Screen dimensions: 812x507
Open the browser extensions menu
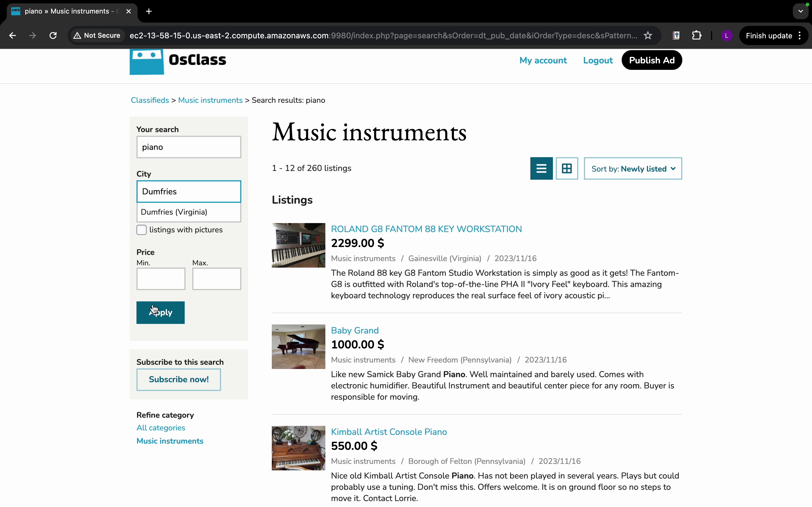tap(697, 35)
